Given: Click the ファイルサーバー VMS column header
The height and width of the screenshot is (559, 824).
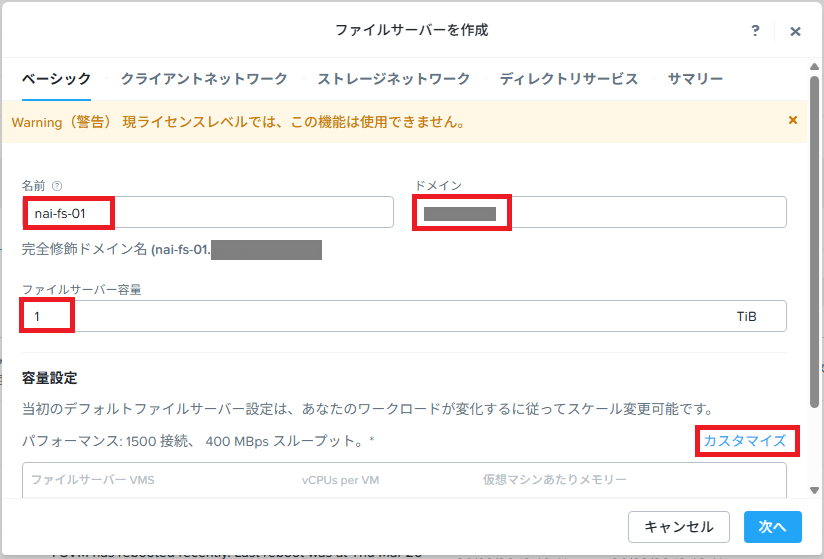Looking at the screenshot, I should pos(93,480).
